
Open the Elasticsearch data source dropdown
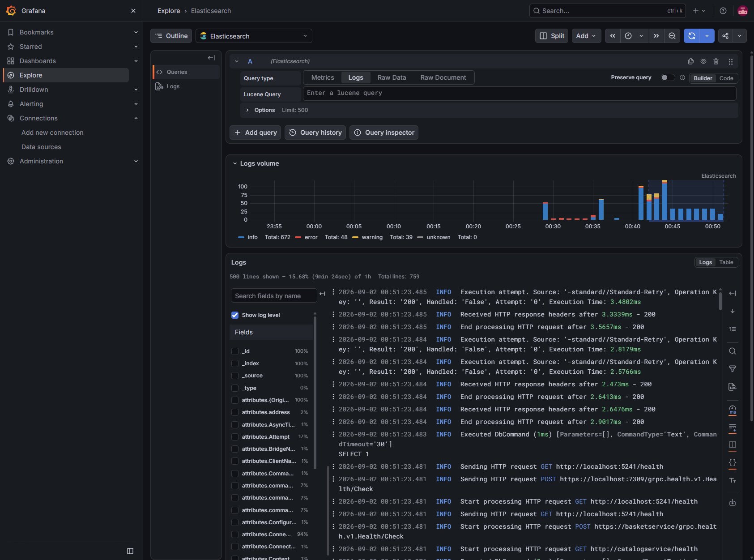click(x=254, y=36)
